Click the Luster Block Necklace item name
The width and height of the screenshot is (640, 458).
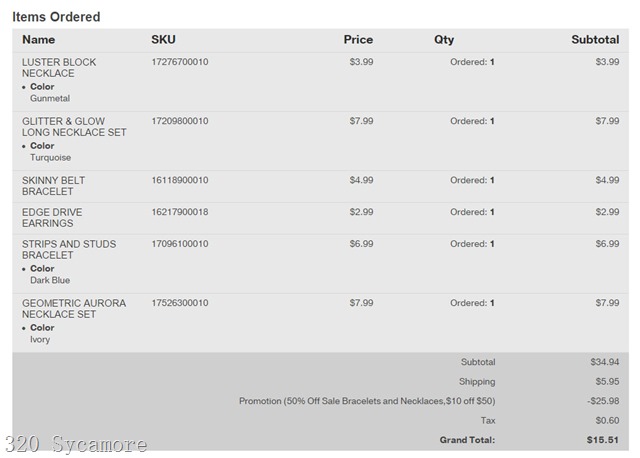59,68
